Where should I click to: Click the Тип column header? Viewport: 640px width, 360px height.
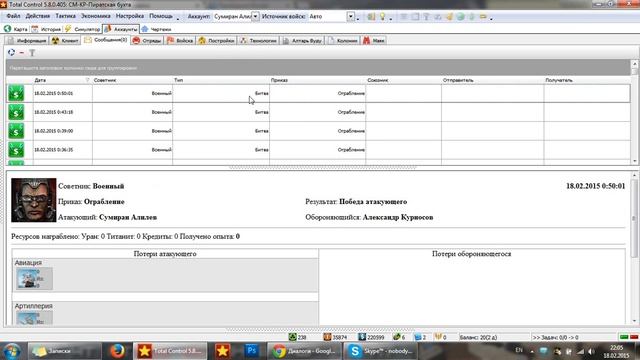(x=221, y=80)
